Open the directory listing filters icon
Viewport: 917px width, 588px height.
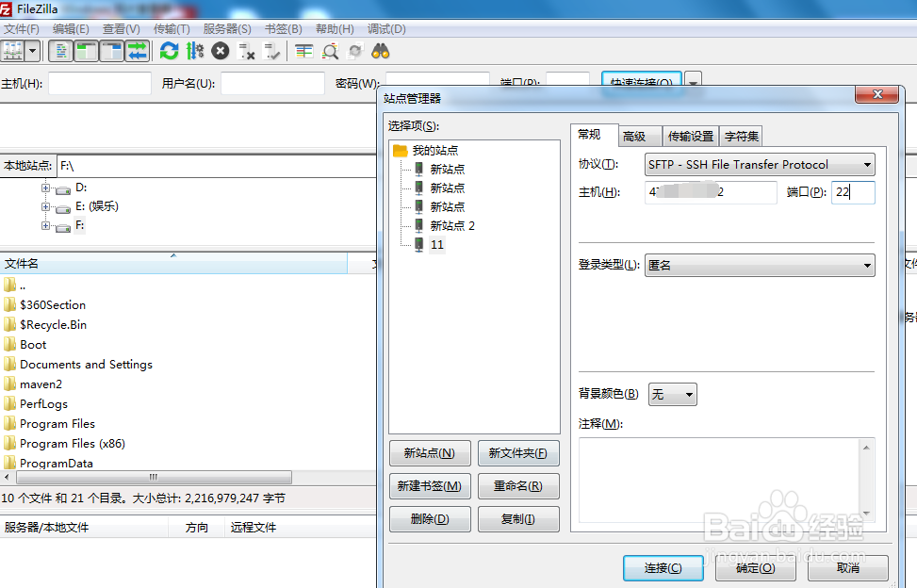click(303, 52)
